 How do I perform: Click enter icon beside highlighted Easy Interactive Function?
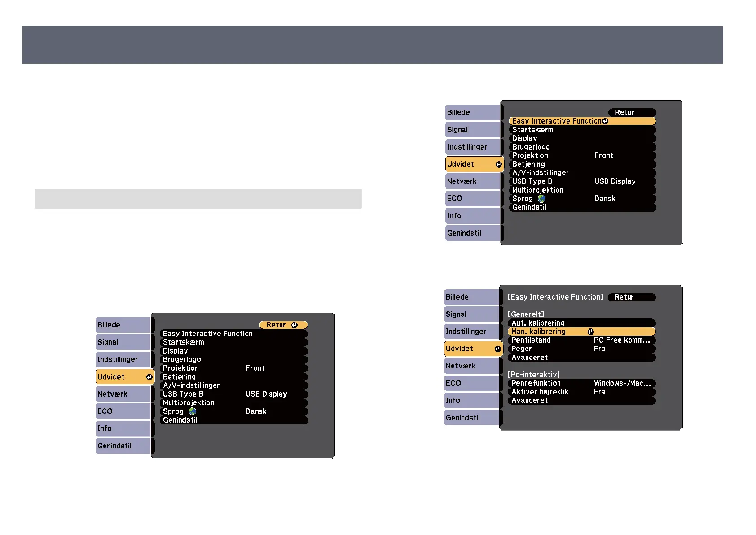coord(605,121)
